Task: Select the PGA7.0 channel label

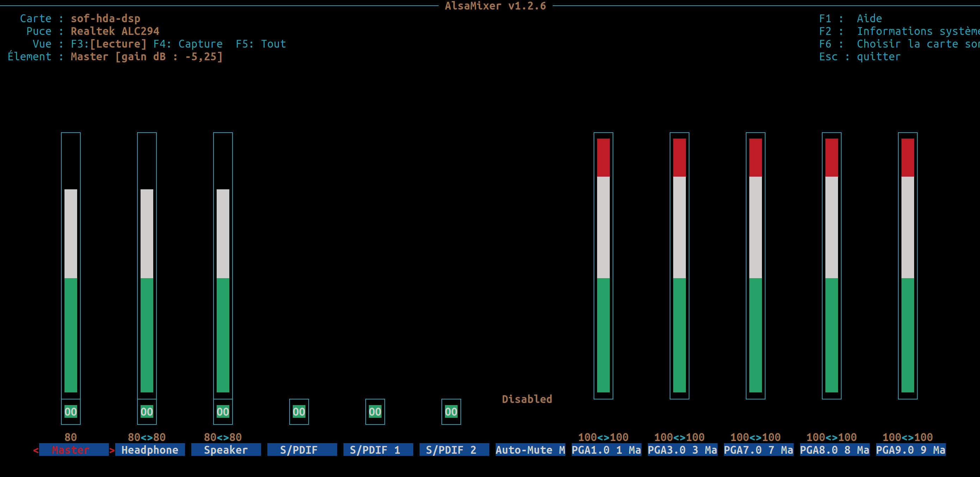Action: pos(758,450)
